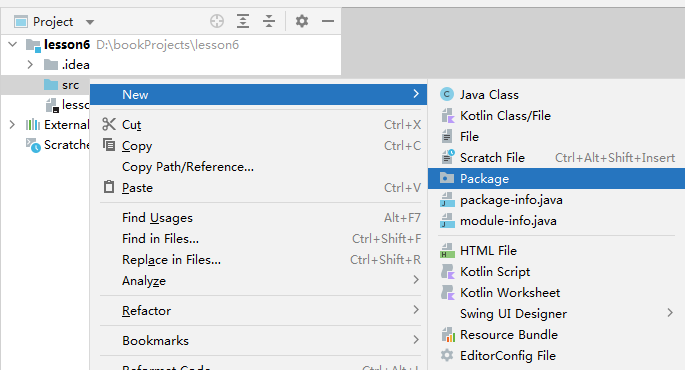Click the HTML File icon
This screenshot has width=685, height=370.
447,251
